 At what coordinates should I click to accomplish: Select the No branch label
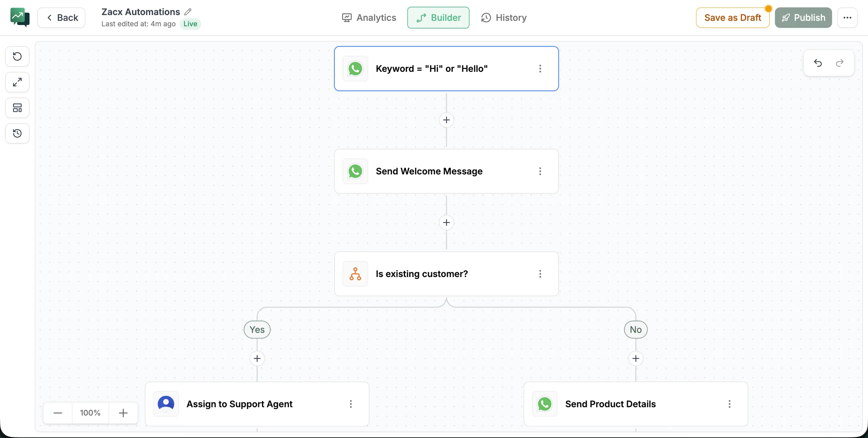[636, 329]
